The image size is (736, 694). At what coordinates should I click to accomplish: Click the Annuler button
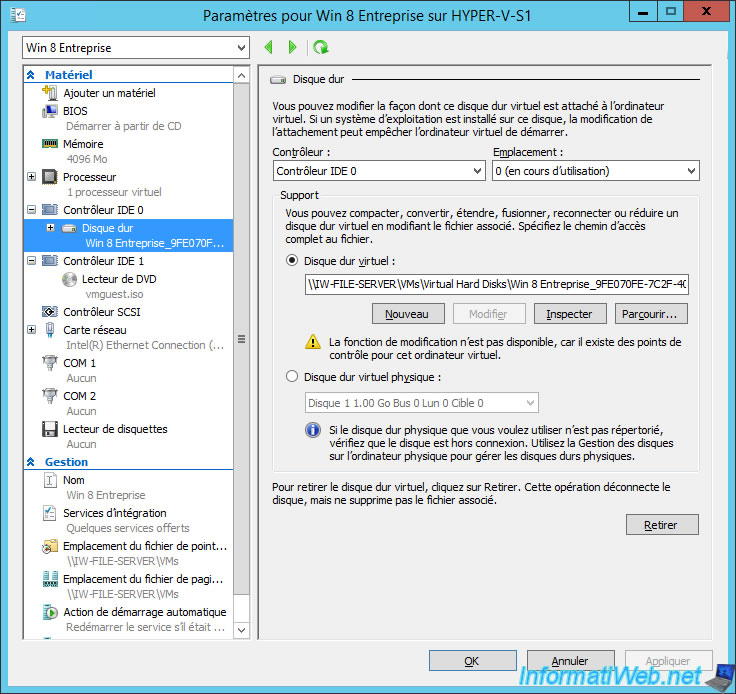(x=570, y=661)
